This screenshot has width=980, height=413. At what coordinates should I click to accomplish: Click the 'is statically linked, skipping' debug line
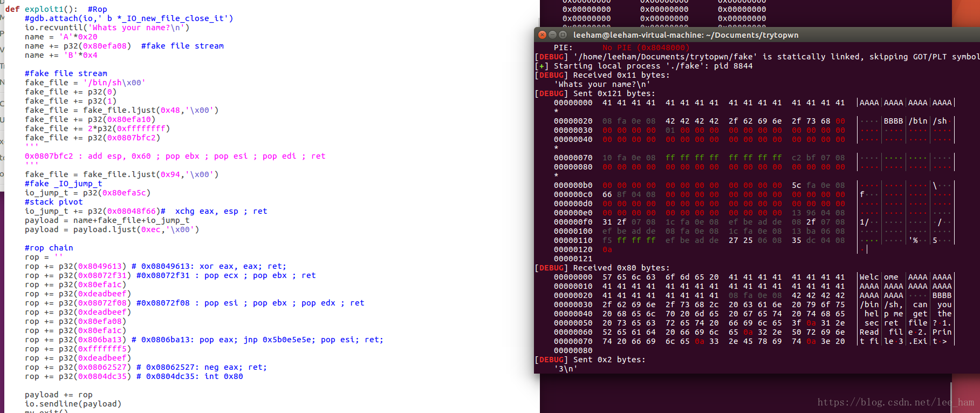(757, 57)
